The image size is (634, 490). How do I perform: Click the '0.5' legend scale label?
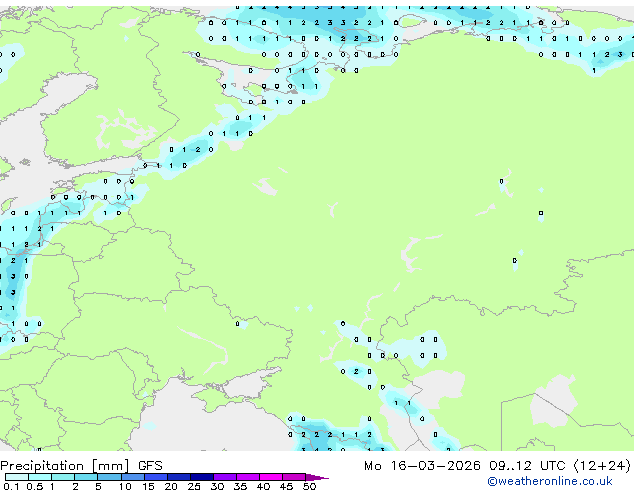pyautogui.click(x=34, y=486)
